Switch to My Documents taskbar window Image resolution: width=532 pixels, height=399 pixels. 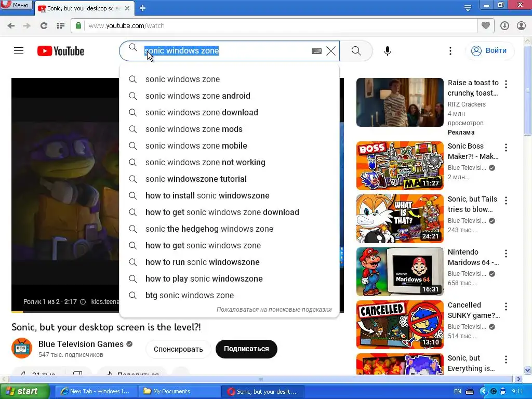coord(180,391)
